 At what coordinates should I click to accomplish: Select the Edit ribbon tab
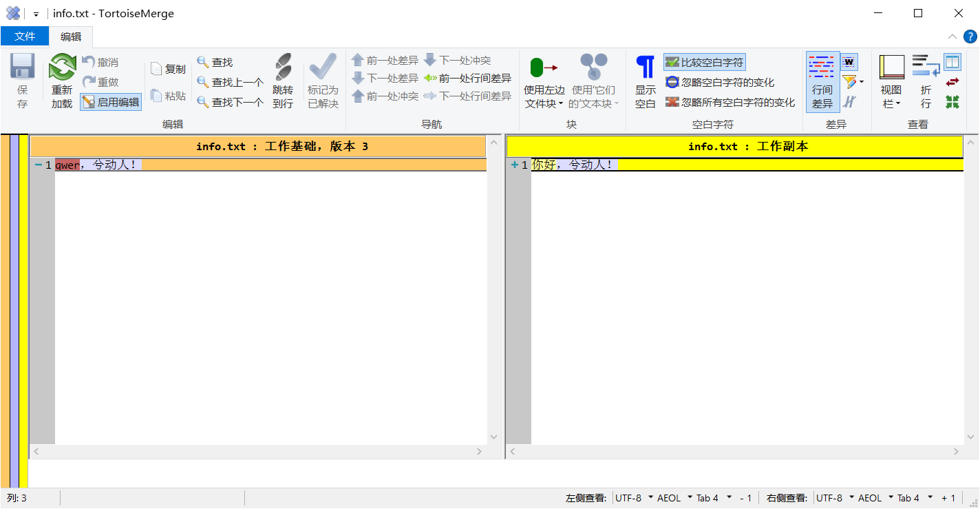(70, 36)
